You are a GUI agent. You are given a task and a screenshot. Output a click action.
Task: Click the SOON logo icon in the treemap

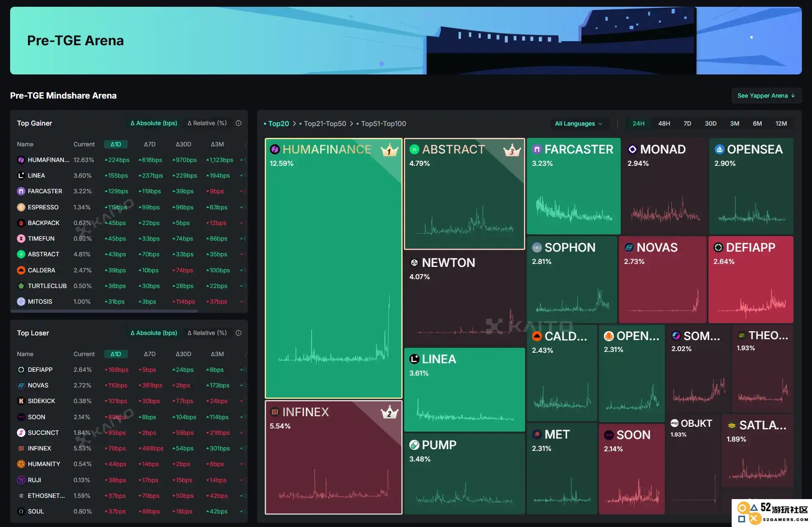point(609,435)
